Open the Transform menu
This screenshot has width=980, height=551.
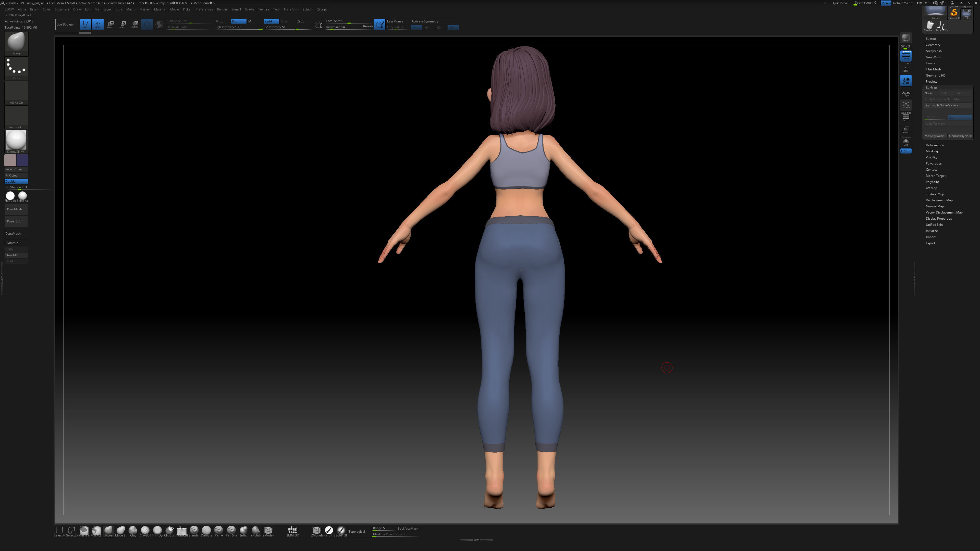click(291, 9)
